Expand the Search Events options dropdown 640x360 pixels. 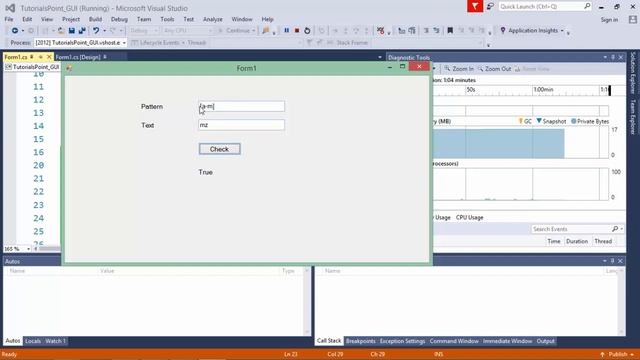coord(622,229)
